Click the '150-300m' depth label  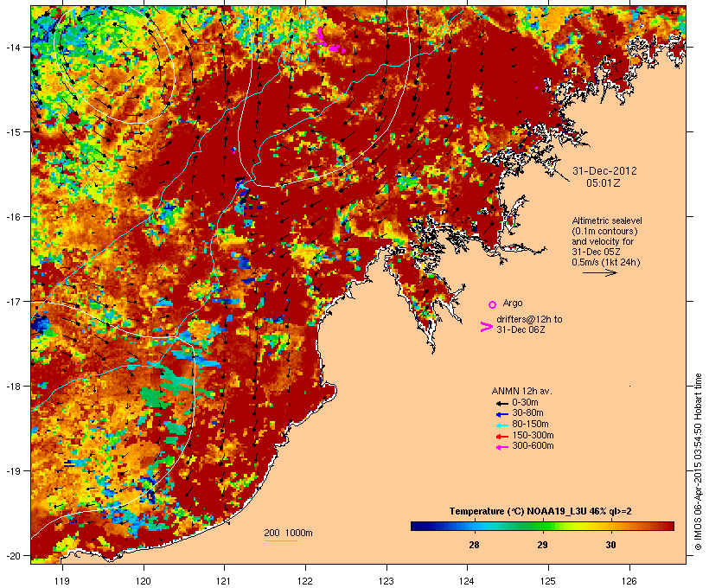[533, 435]
